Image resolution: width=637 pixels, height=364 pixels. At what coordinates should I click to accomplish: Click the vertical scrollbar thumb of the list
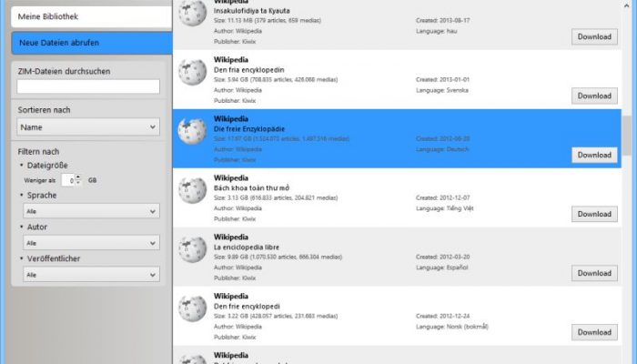point(626,135)
